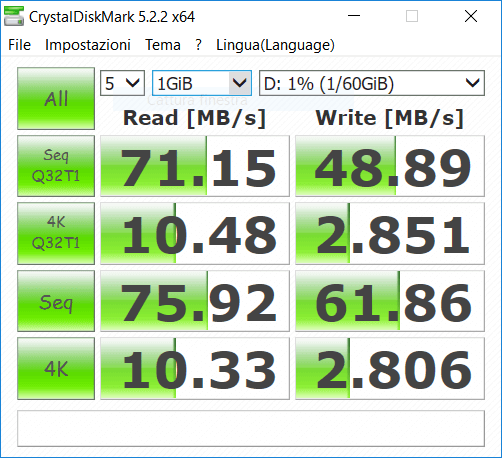Click the Read [MB/s] column header
The height and width of the screenshot is (458, 502).
195,118
